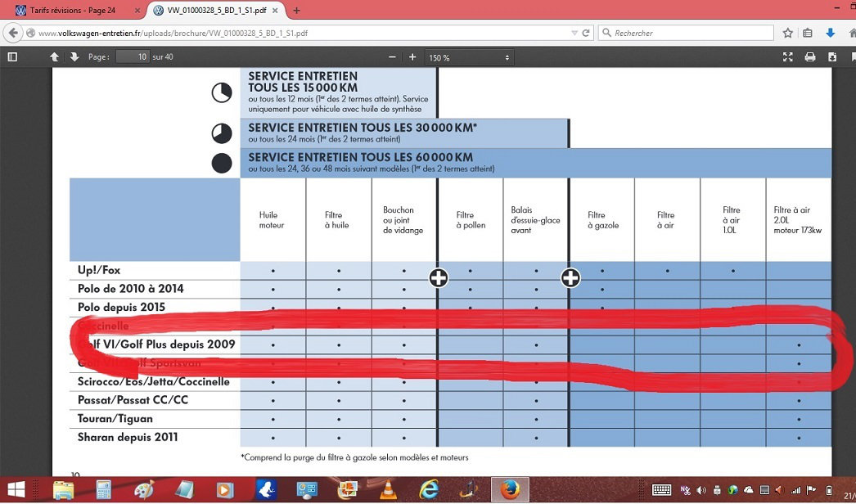This screenshot has height=504, width=856.
Task: Open Paint from the taskbar
Action: pyautogui.click(x=144, y=490)
